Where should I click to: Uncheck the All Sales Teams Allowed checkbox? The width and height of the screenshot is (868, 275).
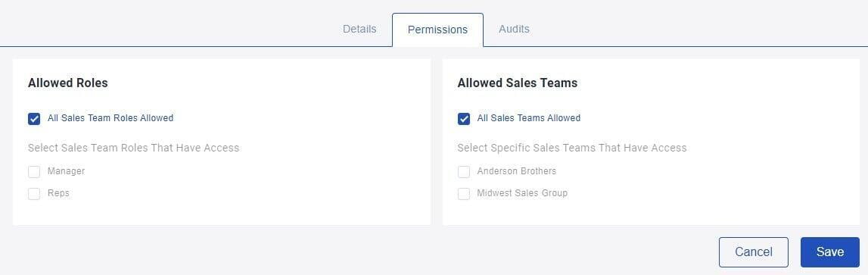[x=464, y=119]
